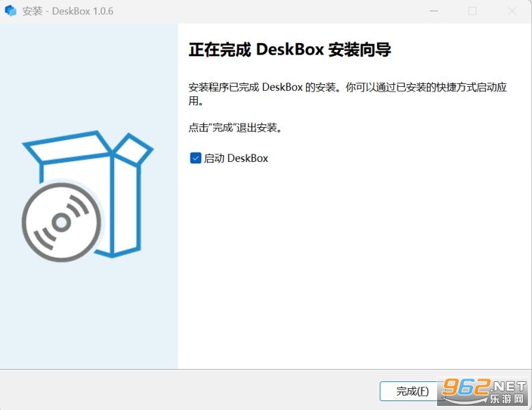Screen dimensions: 532x410
Task: Click the text 点击“完成”退出安装
Action: pyautogui.click(x=235, y=128)
